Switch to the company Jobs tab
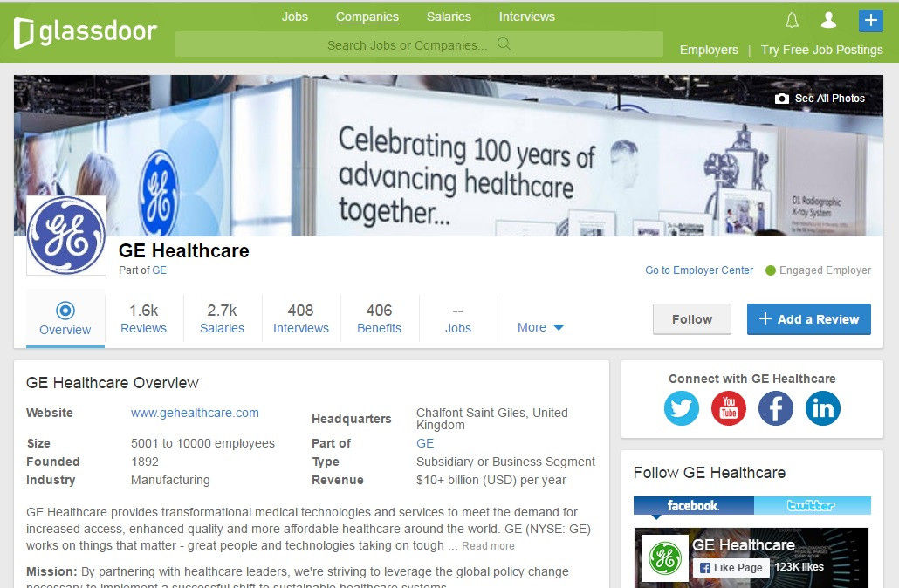 (x=458, y=318)
